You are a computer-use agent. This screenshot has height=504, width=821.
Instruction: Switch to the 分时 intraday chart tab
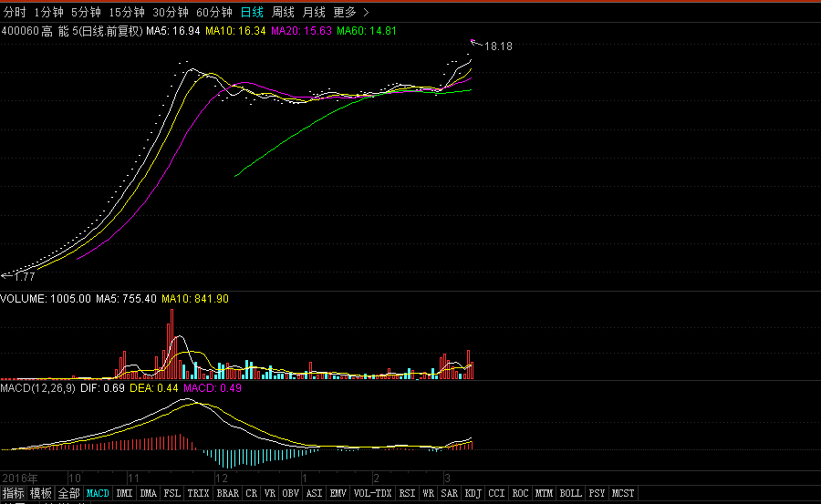point(15,12)
